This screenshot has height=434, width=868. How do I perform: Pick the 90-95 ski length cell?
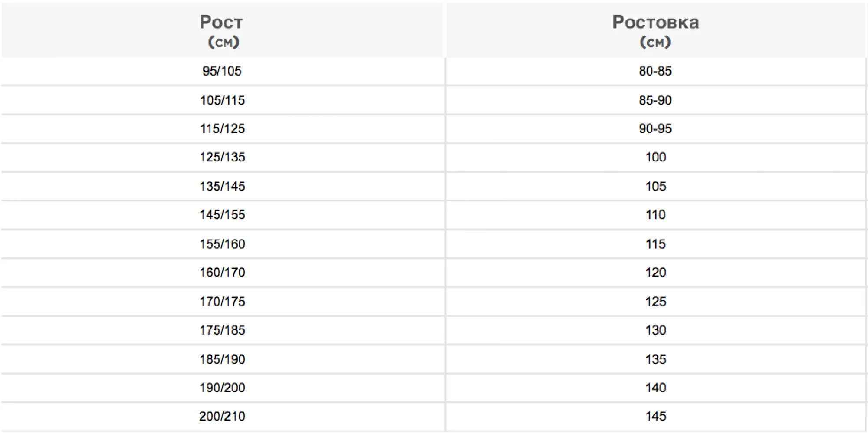(655, 129)
